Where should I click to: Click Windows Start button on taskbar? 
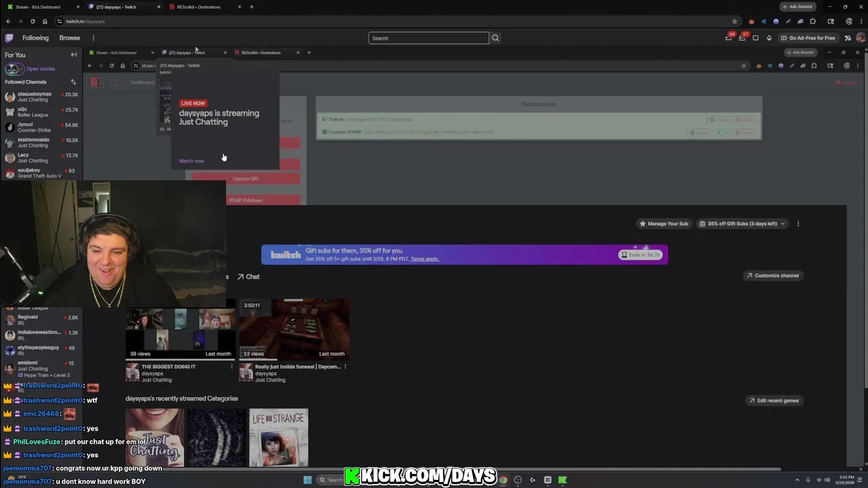click(x=307, y=480)
